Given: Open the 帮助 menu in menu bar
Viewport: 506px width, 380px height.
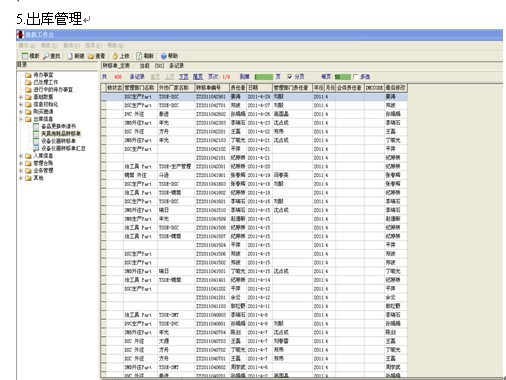Looking at the screenshot, I should point(115,45).
